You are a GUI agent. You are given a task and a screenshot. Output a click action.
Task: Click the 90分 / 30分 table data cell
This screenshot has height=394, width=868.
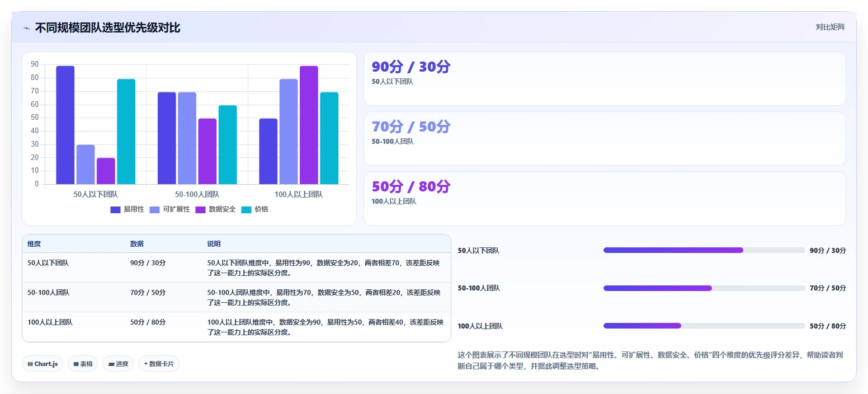click(148, 262)
